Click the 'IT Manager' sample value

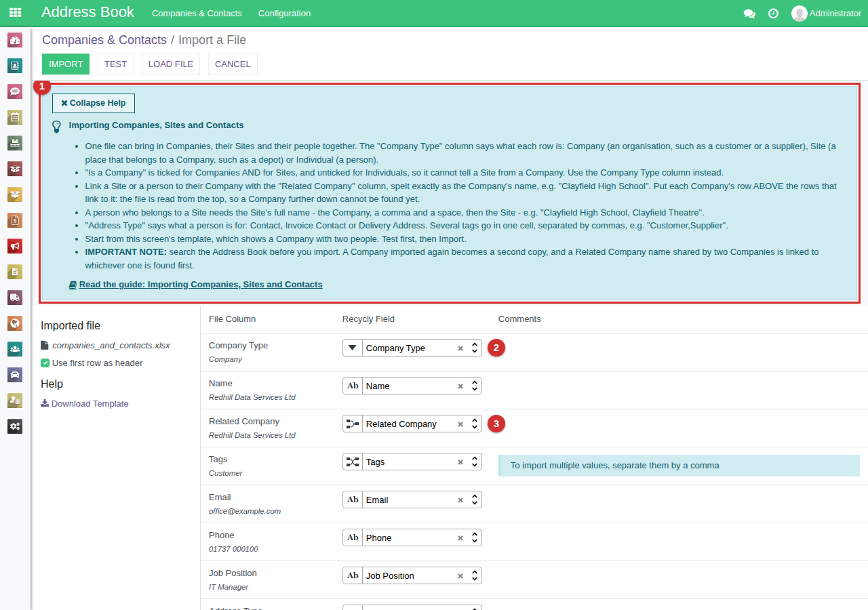(229, 587)
